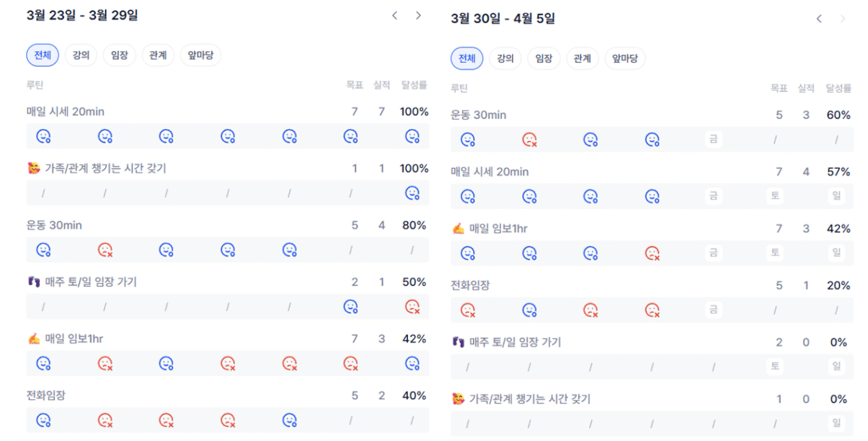Click the blue done face in 매주 토/일 임장 가기 row
Image resolution: width=868 pixels, height=441 pixels.
[351, 307]
